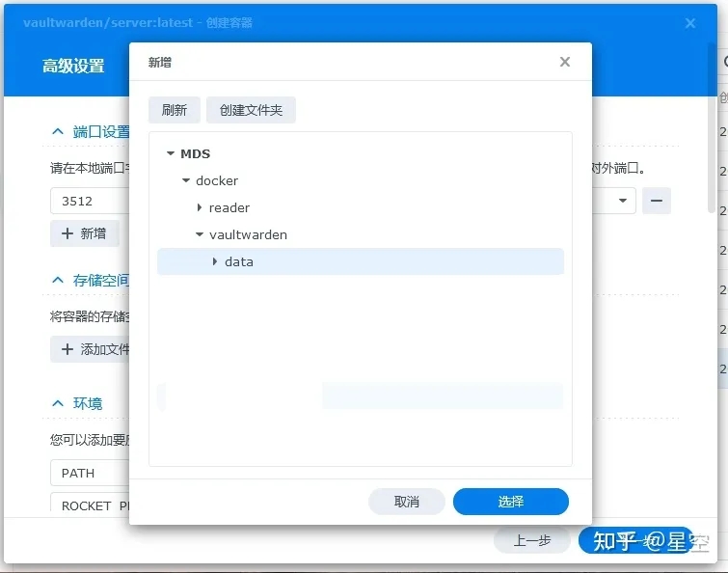The width and height of the screenshot is (728, 573).
Task: Collapse the MDS root tree node
Action: pyautogui.click(x=171, y=153)
